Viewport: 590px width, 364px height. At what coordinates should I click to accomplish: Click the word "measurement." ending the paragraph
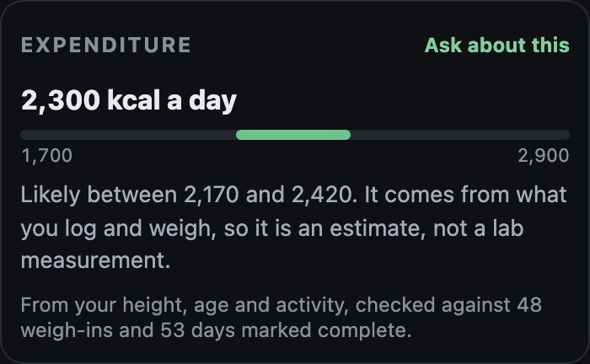[95, 260]
